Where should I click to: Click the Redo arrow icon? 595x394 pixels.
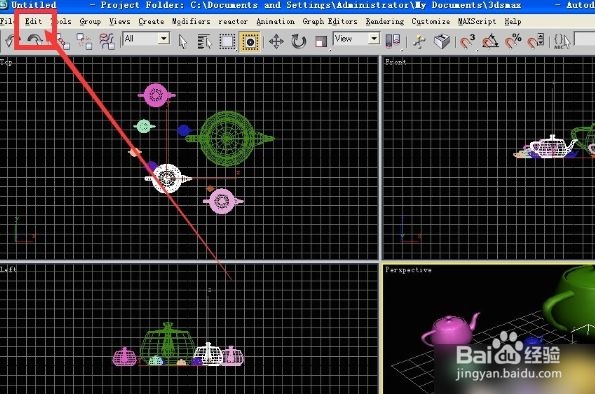click(x=35, y=40)
